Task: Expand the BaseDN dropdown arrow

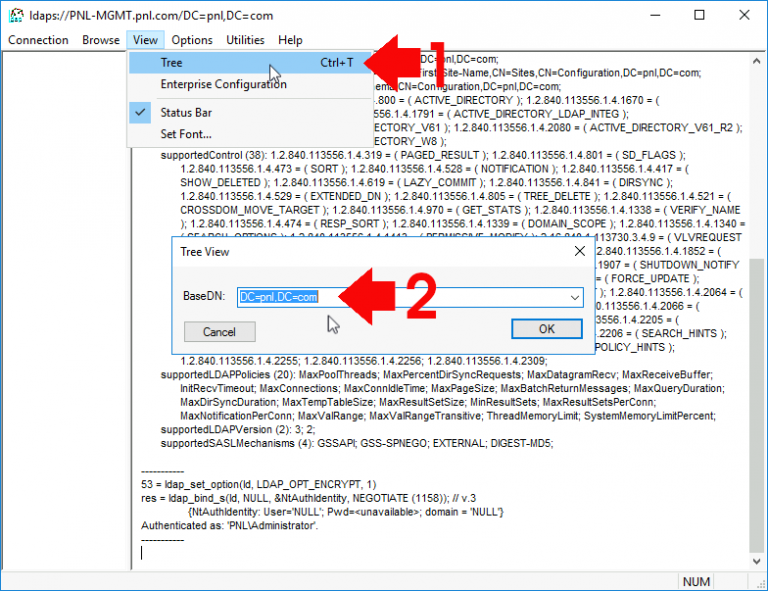Action: [x=574, y=298]
